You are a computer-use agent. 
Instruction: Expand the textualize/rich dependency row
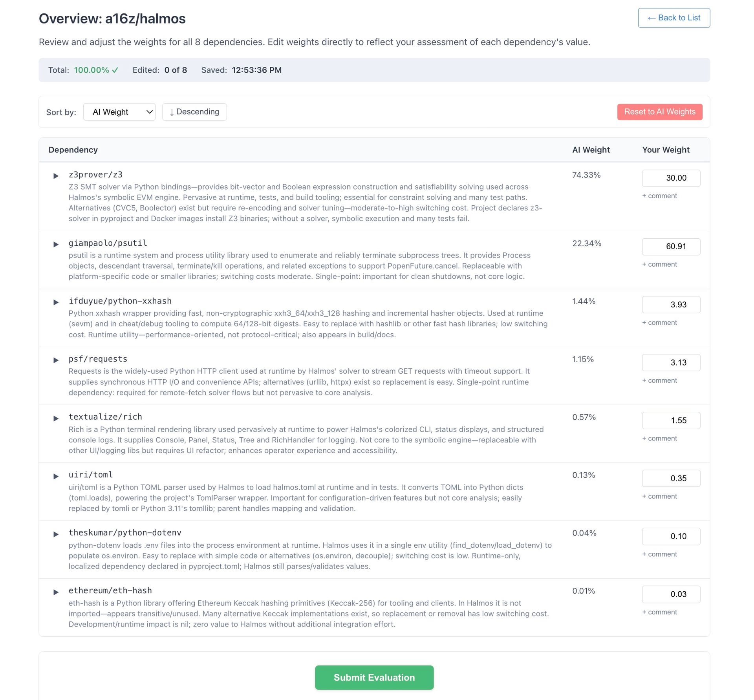click(x=56, y=418)
